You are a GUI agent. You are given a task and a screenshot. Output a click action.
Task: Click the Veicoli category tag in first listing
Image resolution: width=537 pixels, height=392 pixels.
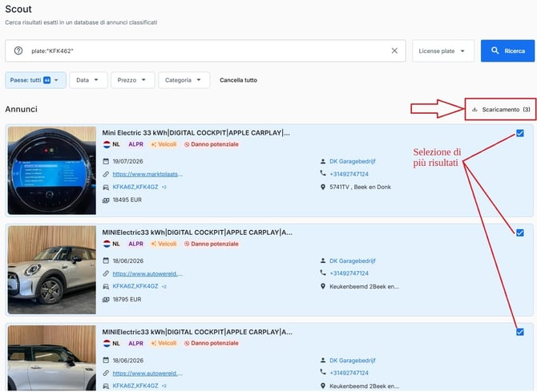[x=164, y=144]
